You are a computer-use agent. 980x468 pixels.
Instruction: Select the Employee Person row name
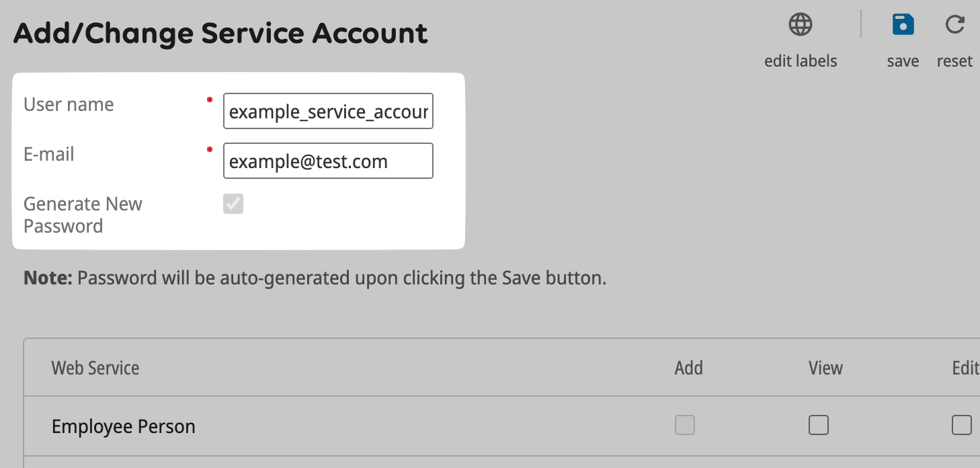point(123,426)
